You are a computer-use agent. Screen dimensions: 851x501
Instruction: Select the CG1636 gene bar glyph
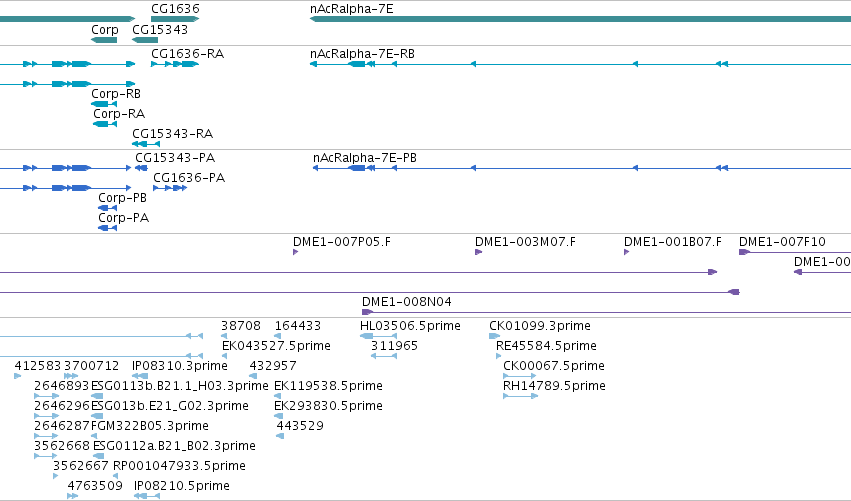tap(175, 19)
